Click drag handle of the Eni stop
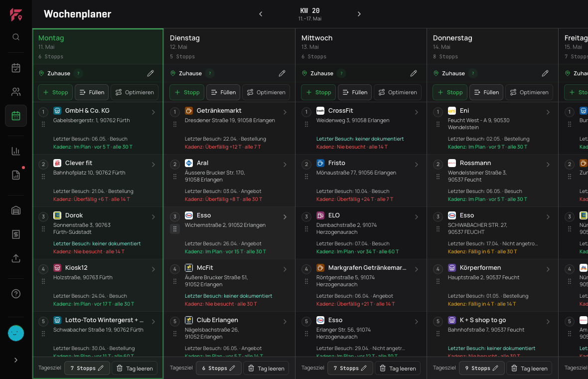Screen dimensions: 588x379 coord(438,124)
